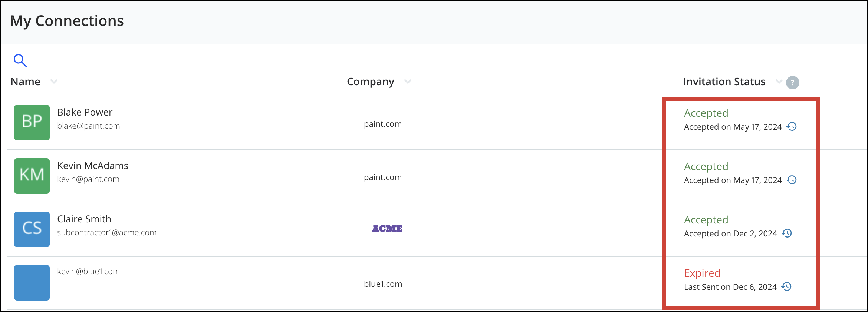This screenshot has height=312, width=868.
Task: Open the Invitation Status help question icon
Action: [x=792, y=82]
